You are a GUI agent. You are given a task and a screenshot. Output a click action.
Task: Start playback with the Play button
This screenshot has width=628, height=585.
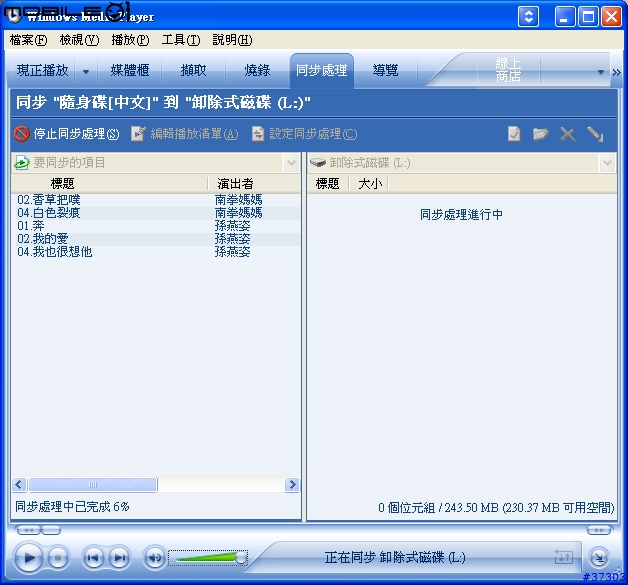point(28,557)
